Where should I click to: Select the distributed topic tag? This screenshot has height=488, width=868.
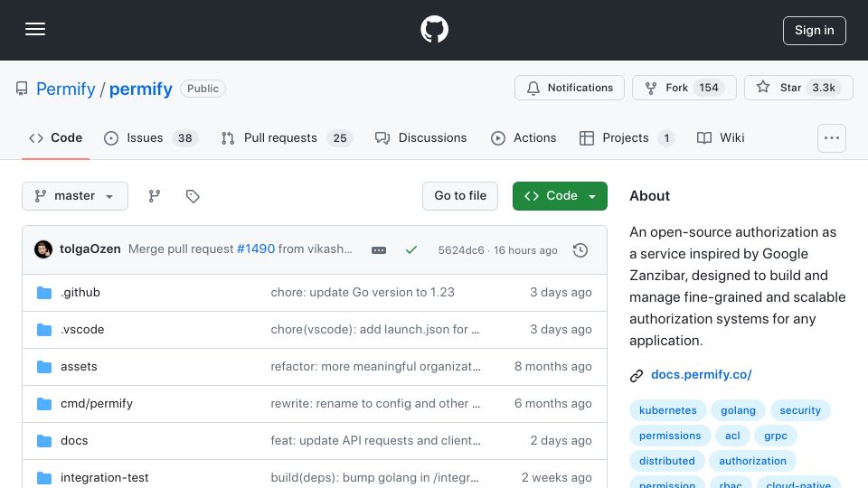(x=666, y=461)
